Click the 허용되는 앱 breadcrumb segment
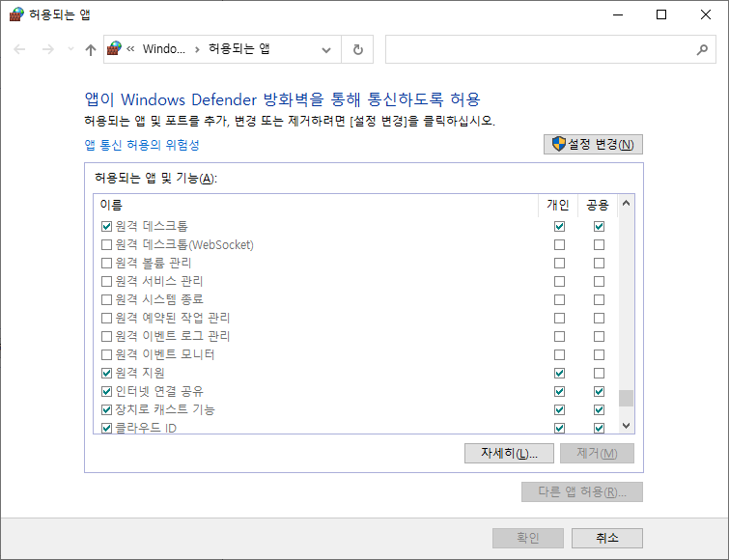Viewport: 729px width, 560px height. [238, 48]
